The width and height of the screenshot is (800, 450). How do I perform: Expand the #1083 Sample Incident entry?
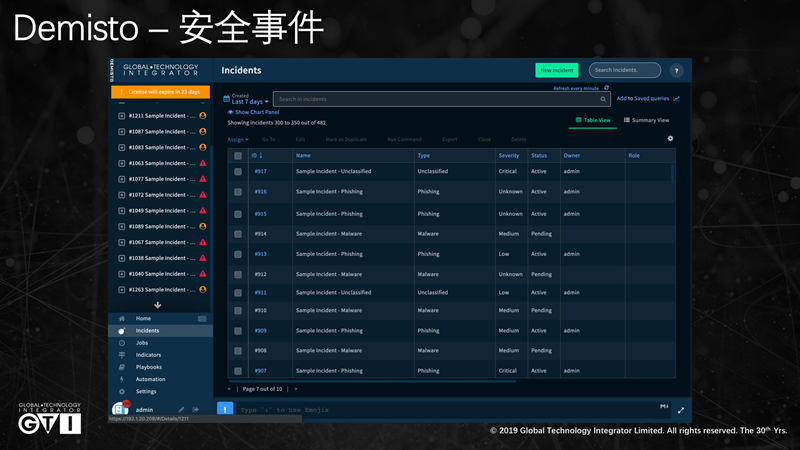click(x=121, y=147)
